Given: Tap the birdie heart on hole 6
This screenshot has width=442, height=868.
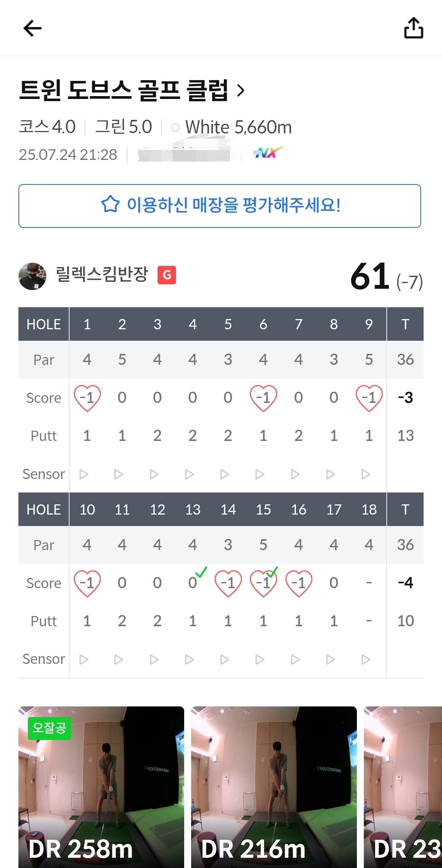Looking at the screenshot, I should click(263, 398).
